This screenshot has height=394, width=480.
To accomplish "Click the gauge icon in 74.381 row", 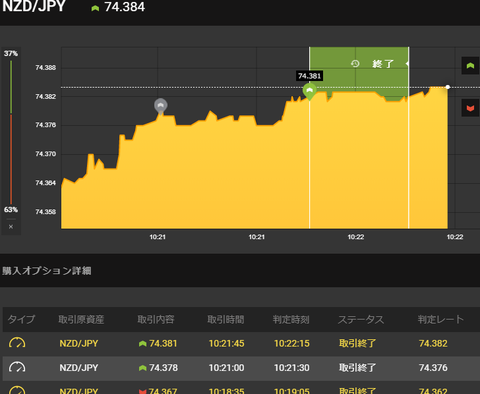I will click(x=17, y=343).
